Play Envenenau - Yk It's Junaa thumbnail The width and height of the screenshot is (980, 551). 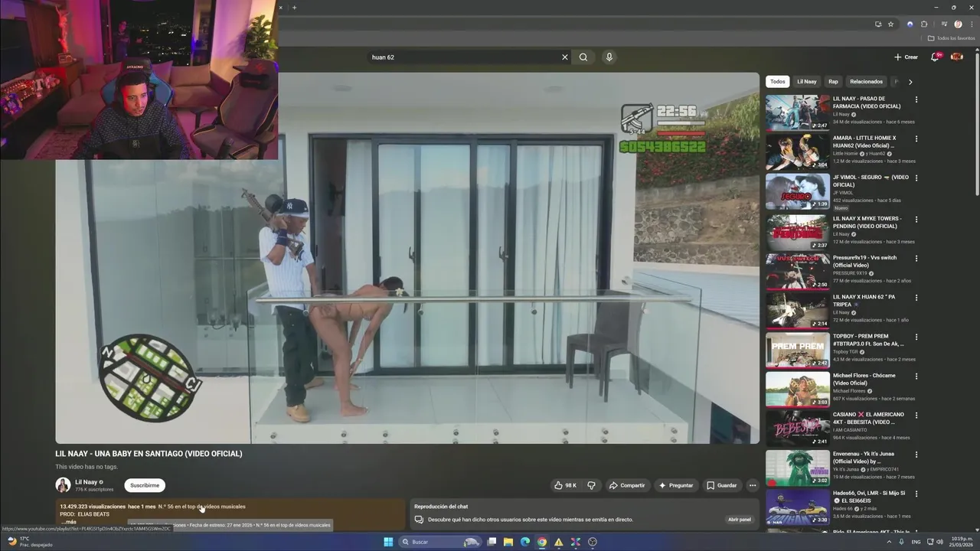[798, 468]
